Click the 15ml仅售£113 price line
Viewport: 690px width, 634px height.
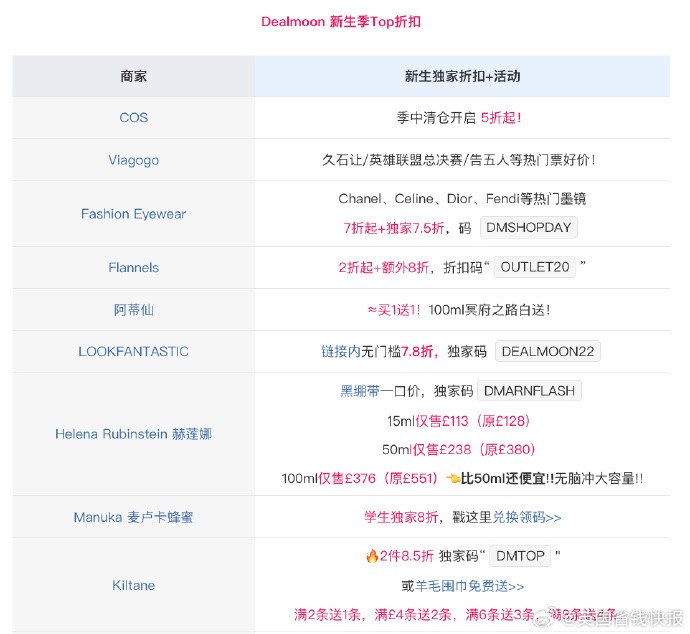coord(459,421)
